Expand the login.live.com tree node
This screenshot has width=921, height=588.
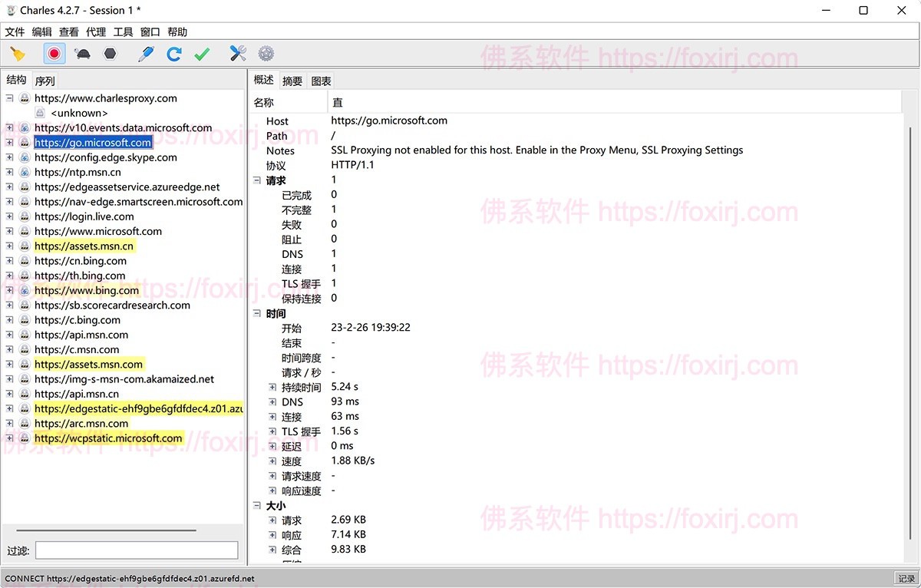(10, 216)
